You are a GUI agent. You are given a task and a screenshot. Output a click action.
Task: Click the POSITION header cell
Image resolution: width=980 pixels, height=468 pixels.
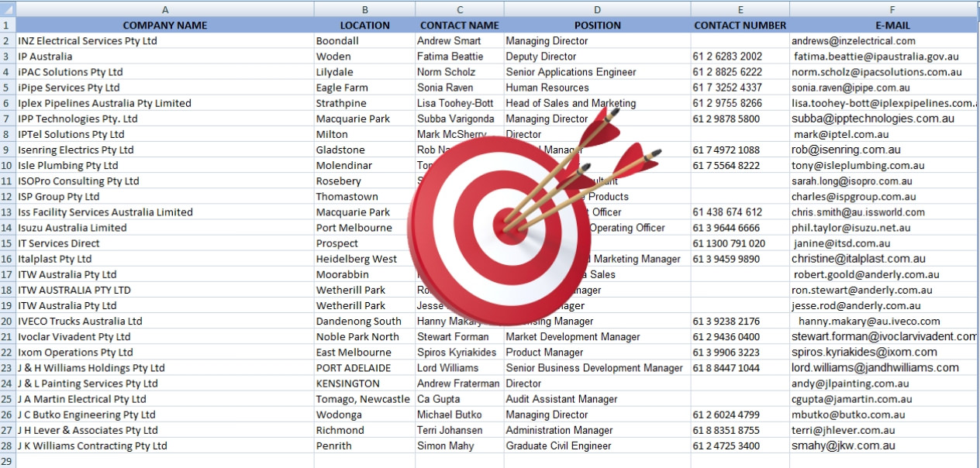pyautogui.click(x=598, y=25)
